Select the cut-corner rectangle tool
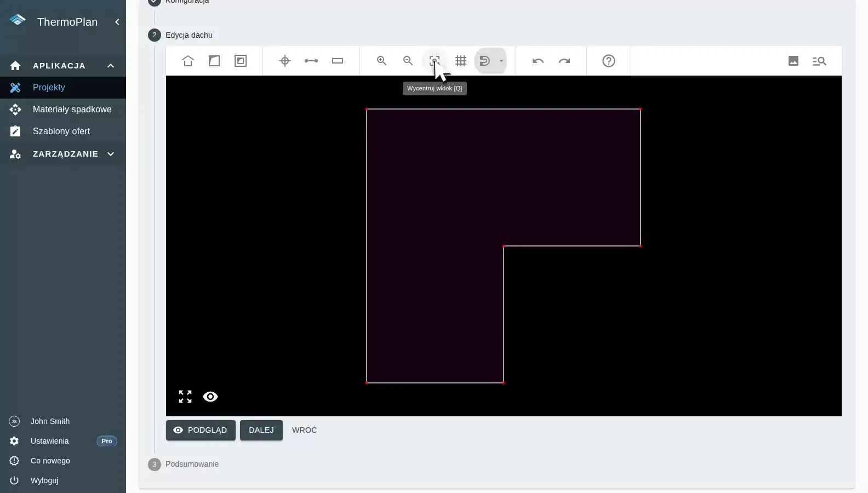The height and width of the screenshot is (493, 868). [214, 61]
